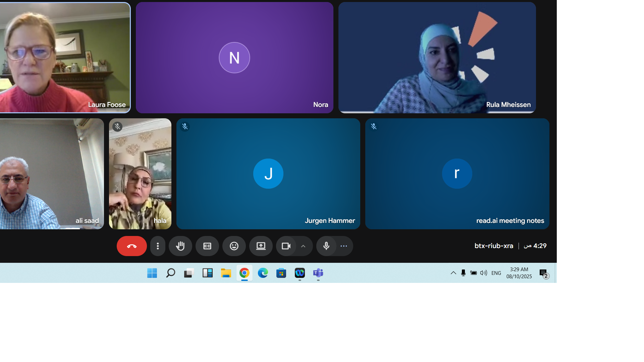Image resolution: width=644 pixels, height=362 pixels.
Task: Select the read.ai meeting notes tile
Action: (x=457, y=174)
